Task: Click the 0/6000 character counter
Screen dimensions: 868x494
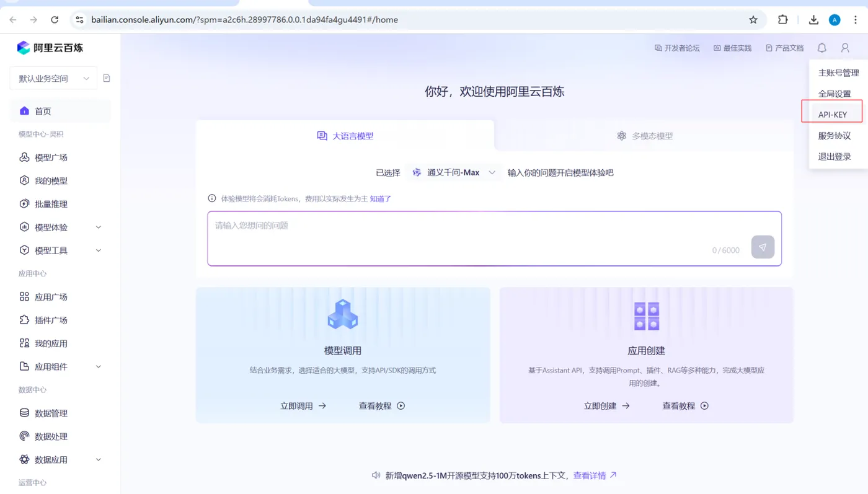Action: point(726,250)
